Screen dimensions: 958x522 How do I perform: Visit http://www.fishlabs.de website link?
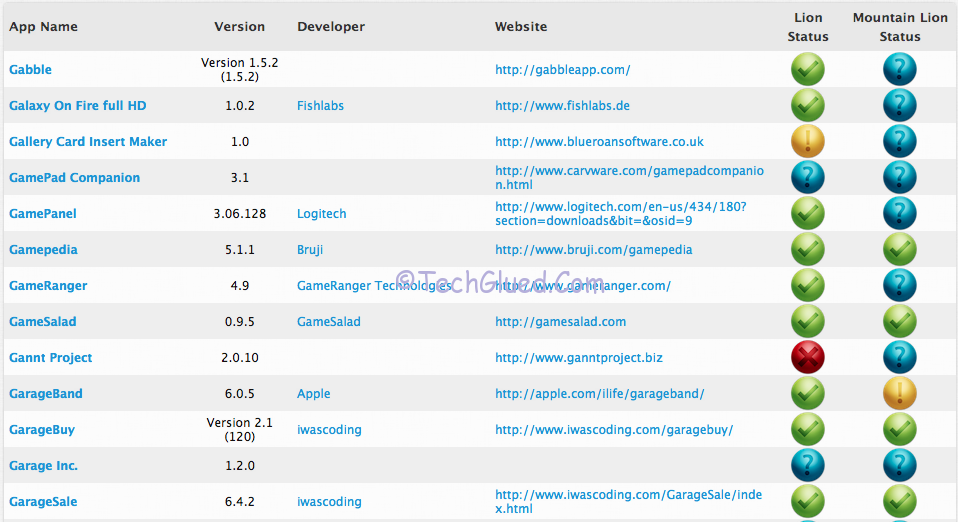pos(562,106)
